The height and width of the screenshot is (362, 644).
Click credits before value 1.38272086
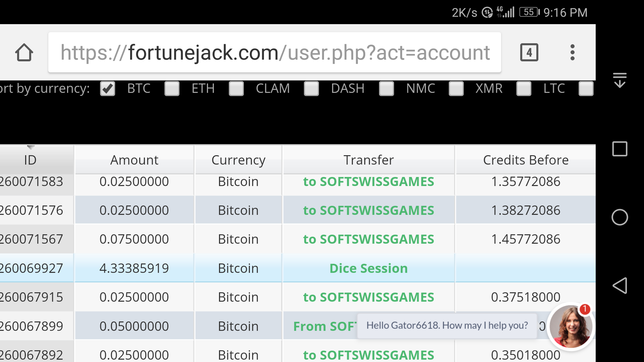point(526,210)
